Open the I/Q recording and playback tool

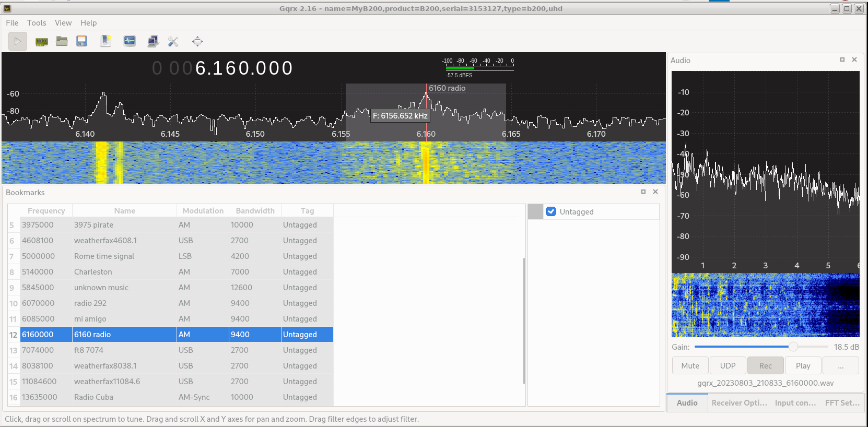point(130,42)
